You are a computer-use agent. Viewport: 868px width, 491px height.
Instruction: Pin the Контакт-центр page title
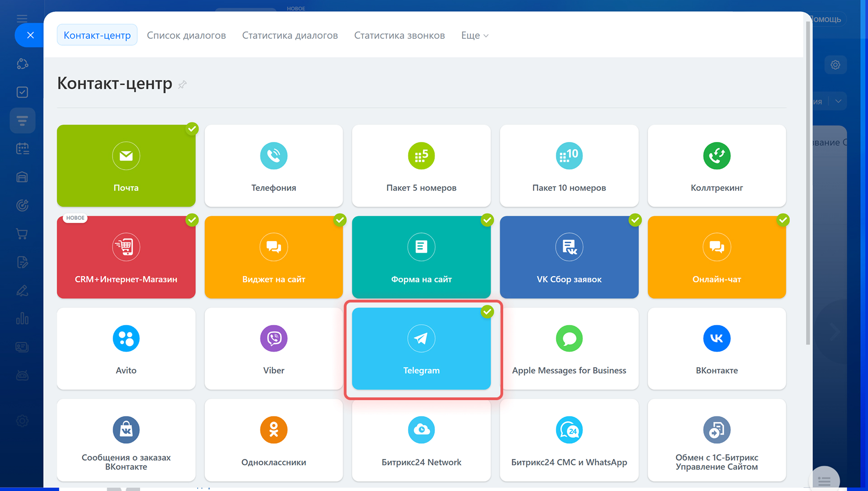pos(182,85)
